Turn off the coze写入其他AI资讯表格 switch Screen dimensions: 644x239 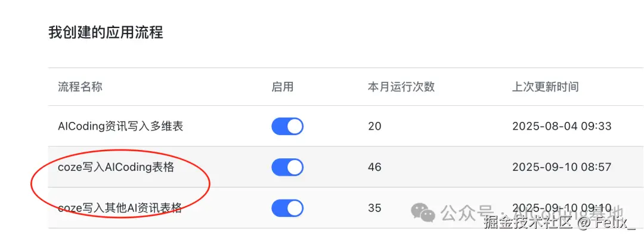[287, 208]
